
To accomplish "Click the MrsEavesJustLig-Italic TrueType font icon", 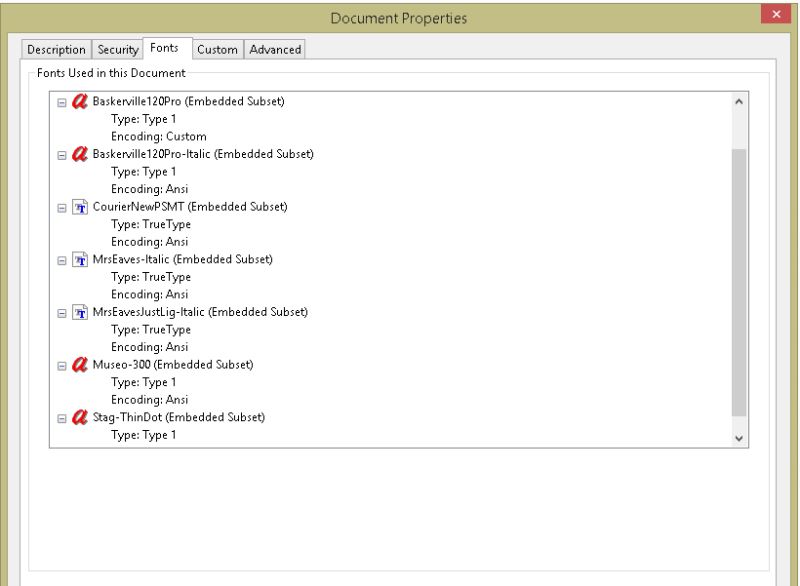I will coord(80,312).
